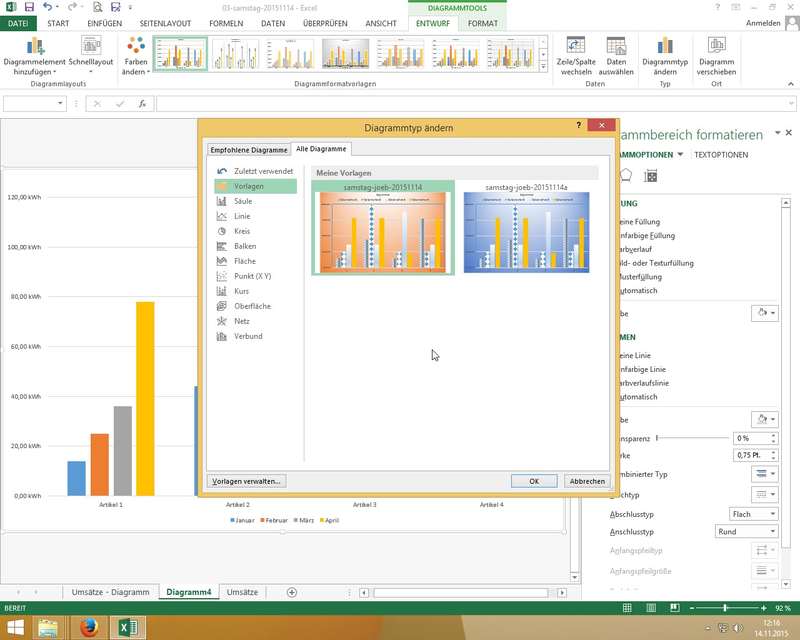
Task: Click Daten auswählen in ribbon
Action: click(x=616, y=55)
